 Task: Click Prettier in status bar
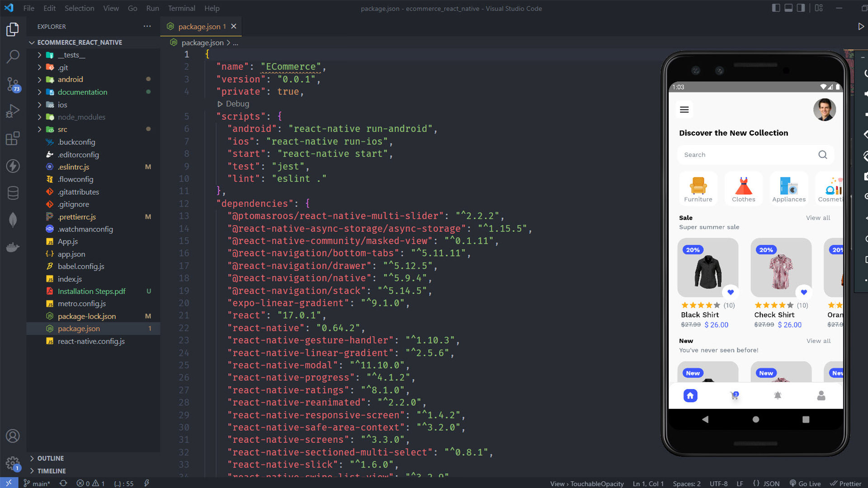(845, 483)
